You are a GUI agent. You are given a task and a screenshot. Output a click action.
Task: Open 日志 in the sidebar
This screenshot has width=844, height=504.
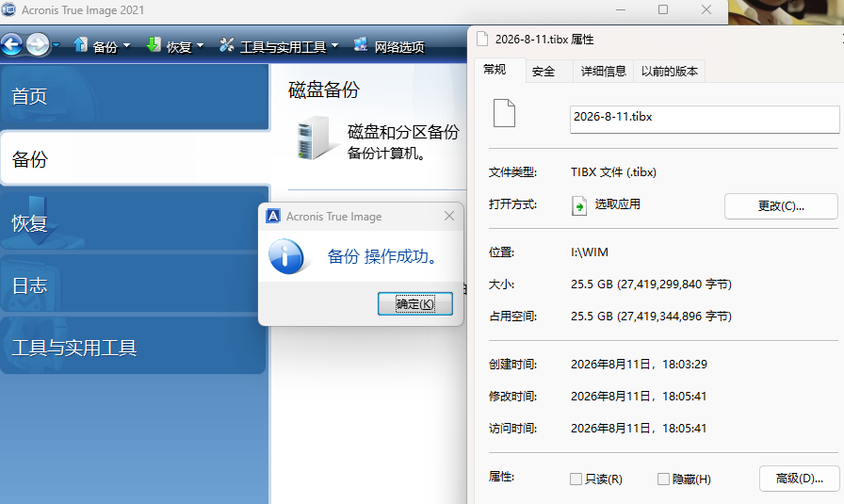click(x=134, y=285)
